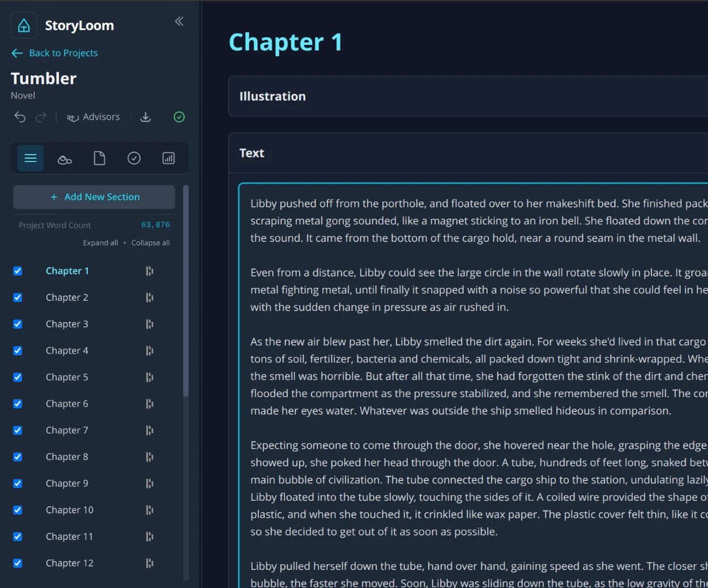
Task: Uncheck the Chapter 10 checkbox
Action: [18, 510]
